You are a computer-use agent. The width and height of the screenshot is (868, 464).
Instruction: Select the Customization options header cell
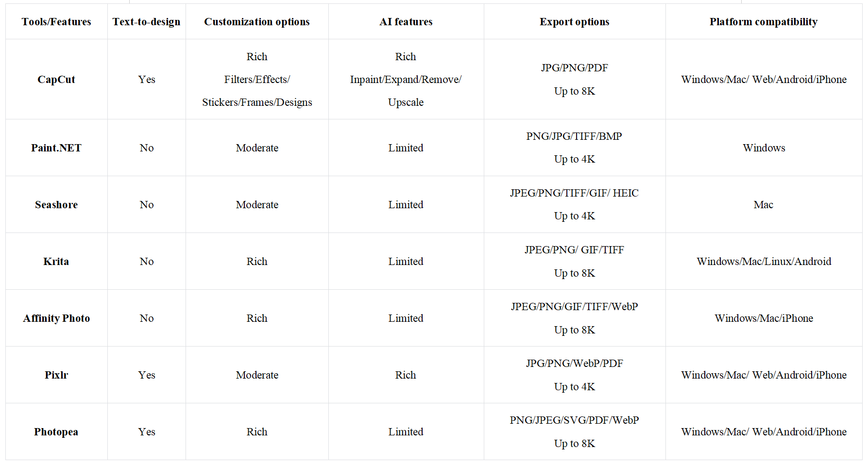[256, 22]
